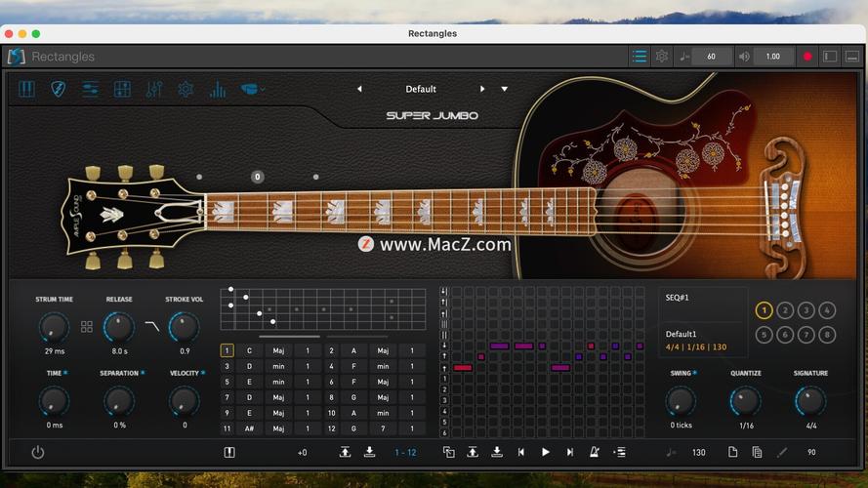
Task: Click the 1 - 12 chord range button
Action: [405, 453]
